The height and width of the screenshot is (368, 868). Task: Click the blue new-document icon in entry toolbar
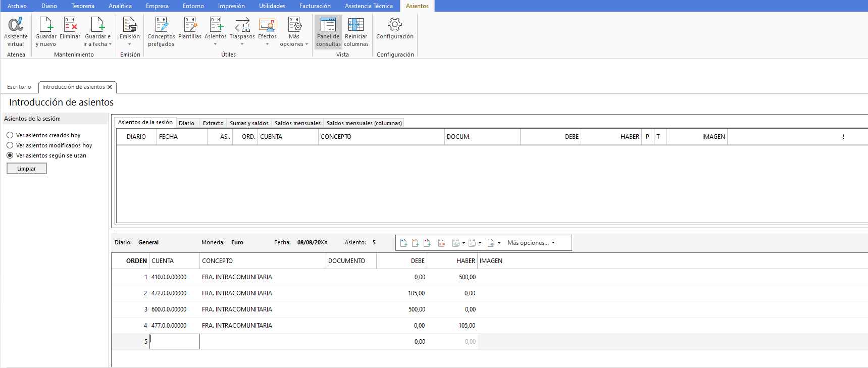[x=404, y=243]
